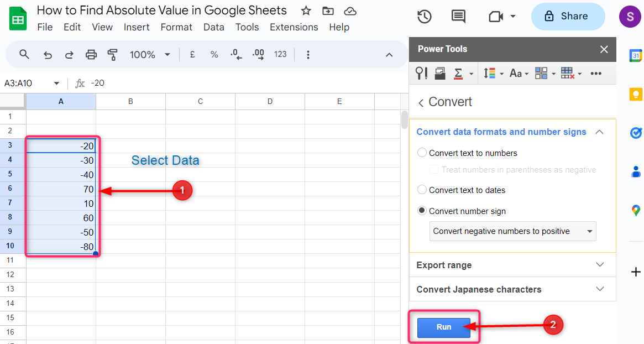The image size is (644, 344).
Task: Open version history clock icon
Action: pos(424,17)
